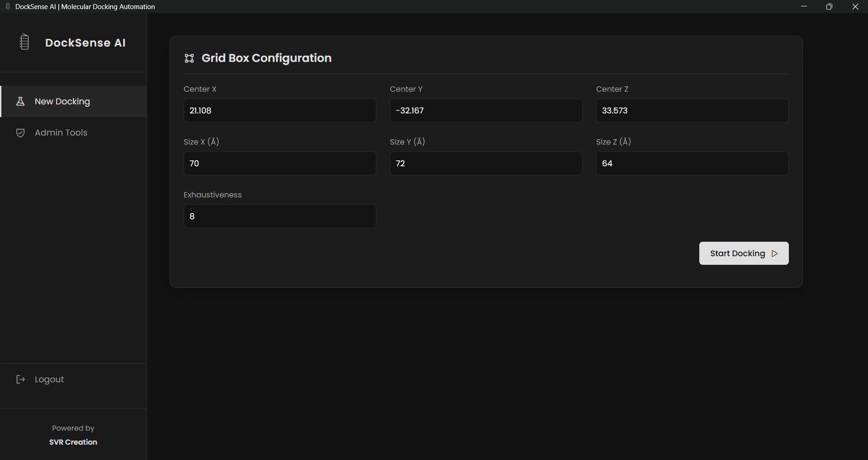Image resolution: width=868 pixels, height=460 pixels.
Task: Select the Size Z field showing 64
Action: point(692,163)
